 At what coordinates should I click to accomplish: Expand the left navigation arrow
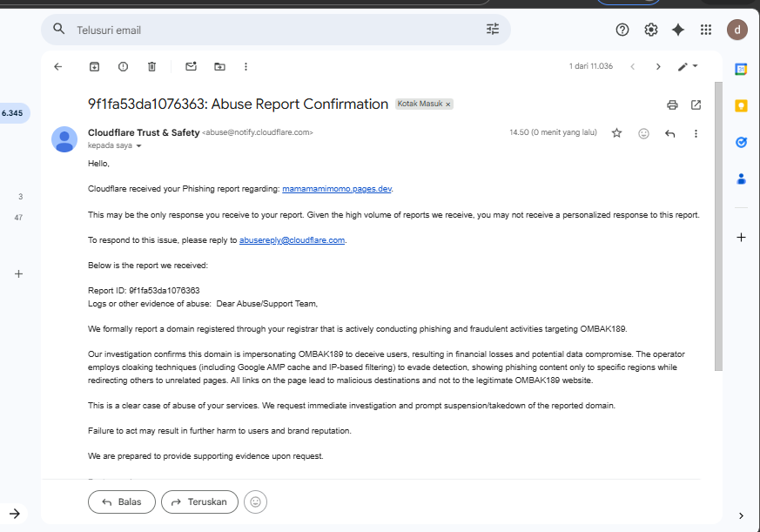15,514
